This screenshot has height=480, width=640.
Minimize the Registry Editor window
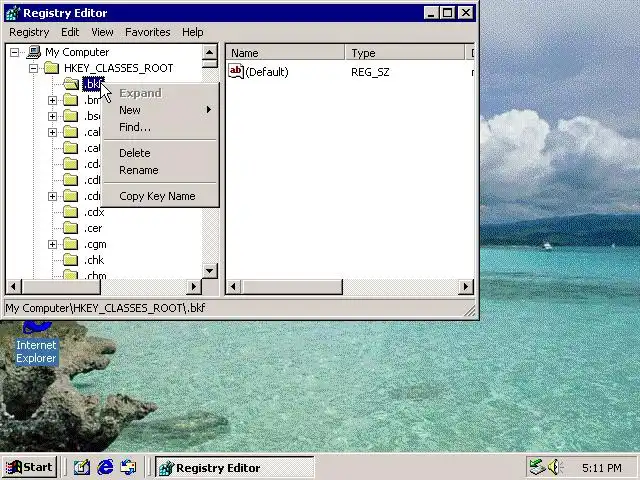coord(431,13)
